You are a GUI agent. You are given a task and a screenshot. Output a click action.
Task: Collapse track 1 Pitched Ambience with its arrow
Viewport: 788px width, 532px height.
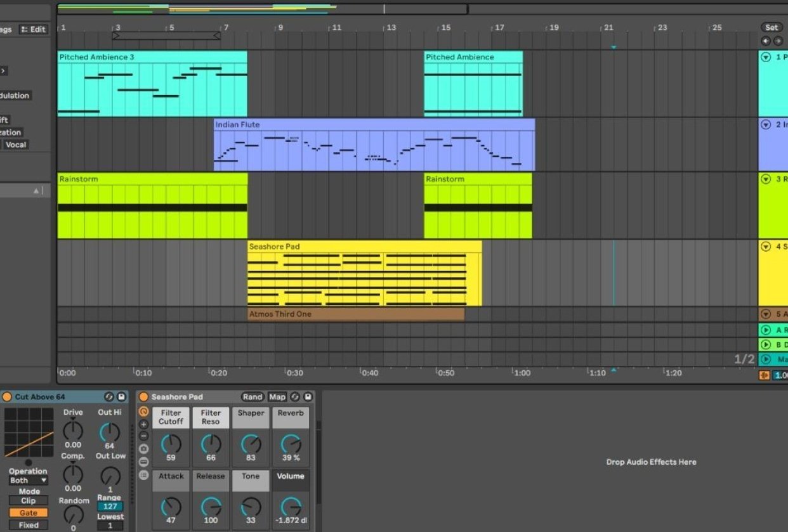click(x=766, y=57)
